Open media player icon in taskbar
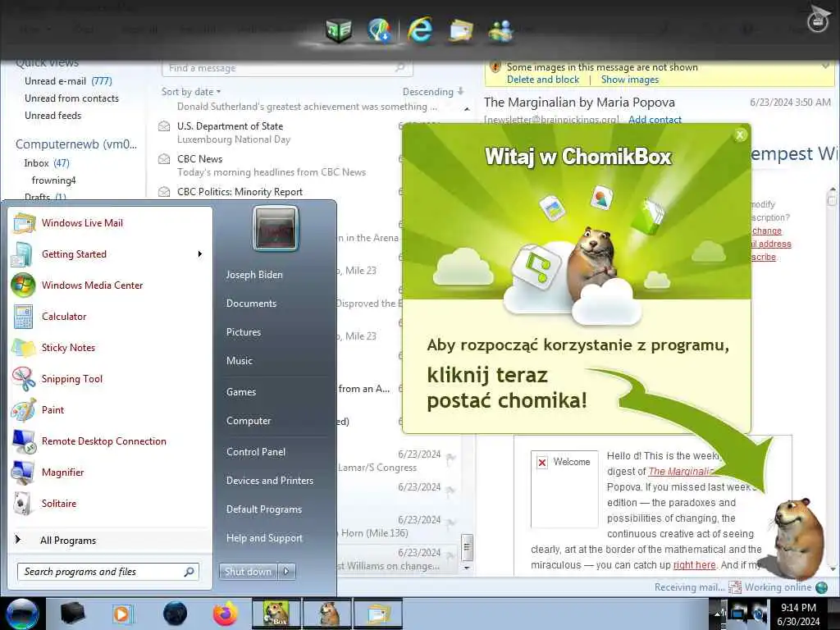 click(122, 614)
